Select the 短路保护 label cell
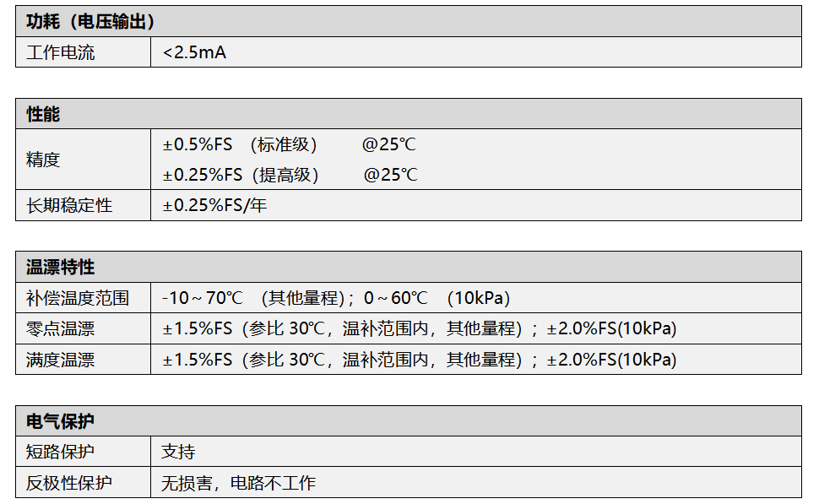The width and height of the screenshot is (819, 504). 61,452
